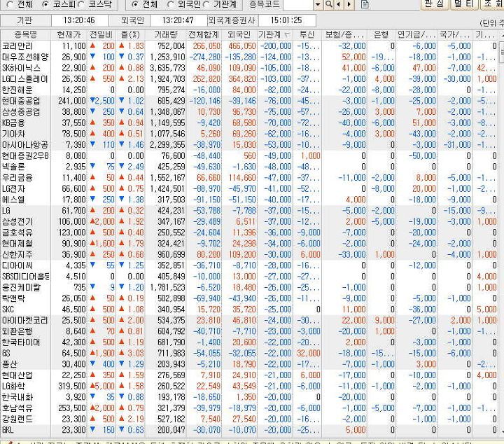The width and height of the screenshot is (504, 444).
Task: Select the first 전체 market radio button
Action: point(10,4)
